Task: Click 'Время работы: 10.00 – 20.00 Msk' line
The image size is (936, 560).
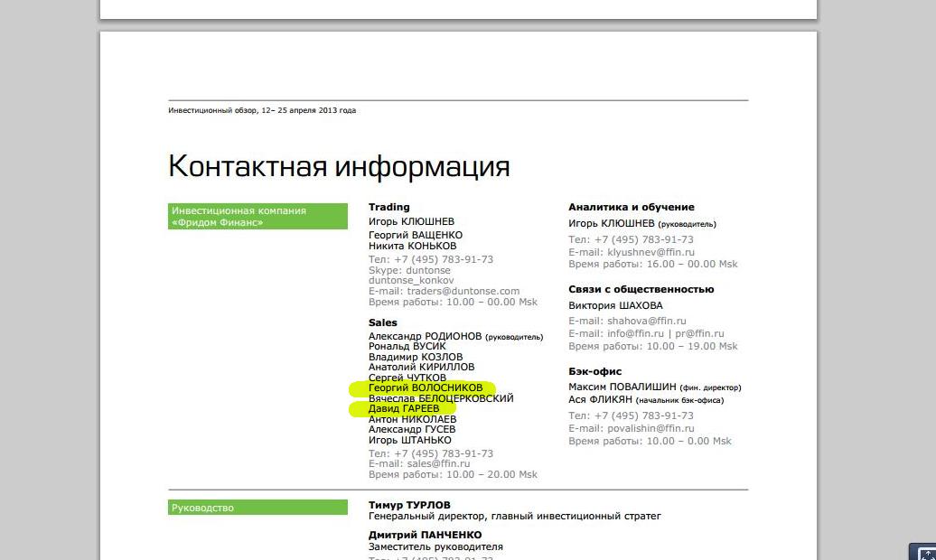Action: [x=453, y=474]
